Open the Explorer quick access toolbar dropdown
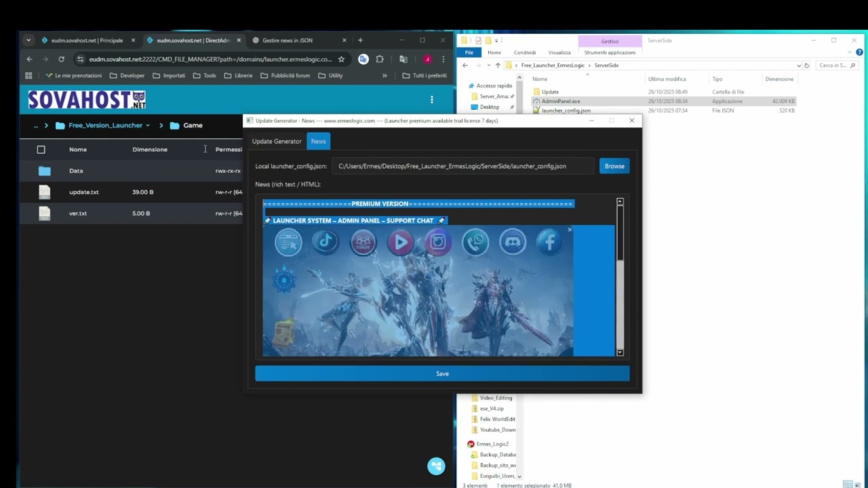Image resolution: width=868 pixels, height=488 pixels. click(x=496, y=41)
